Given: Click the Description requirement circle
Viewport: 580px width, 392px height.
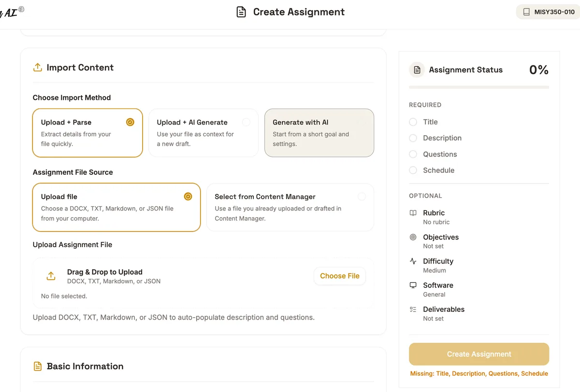Looking at the screenshot, I should (413, 138).
